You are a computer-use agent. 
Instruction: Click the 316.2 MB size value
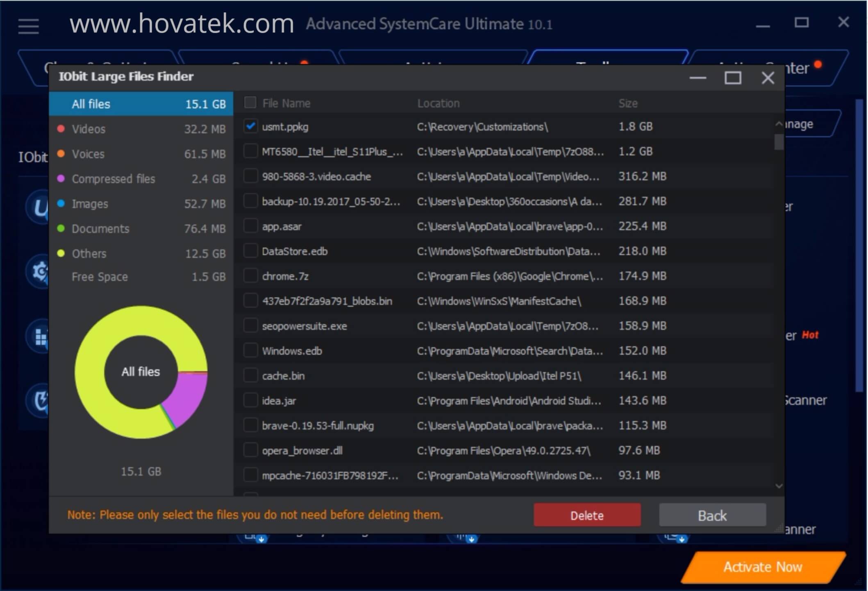click(x=642, y=176)
